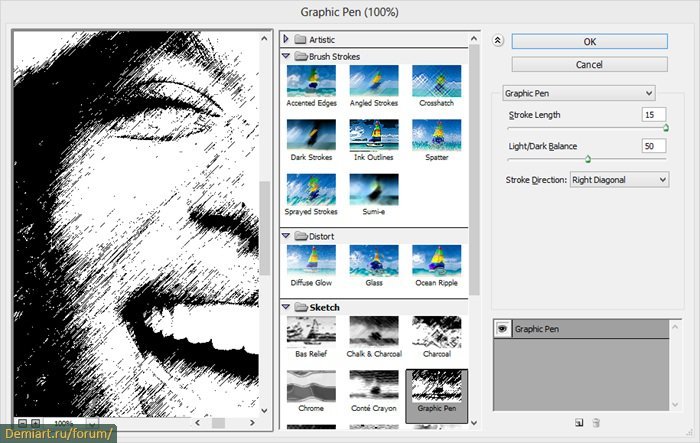Click the OK button

589,42
